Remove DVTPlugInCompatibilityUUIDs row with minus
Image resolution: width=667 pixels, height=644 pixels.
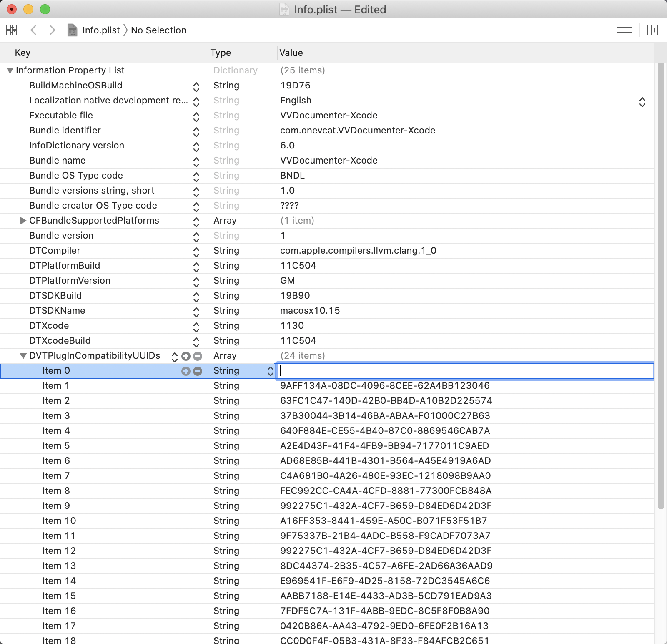pyautogui.click(x=198, y=356)
